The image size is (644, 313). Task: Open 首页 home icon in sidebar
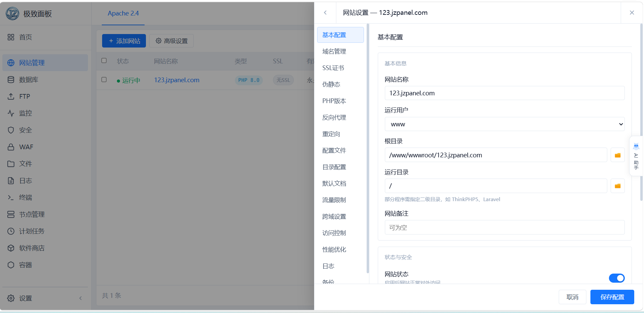coord(11,37)
